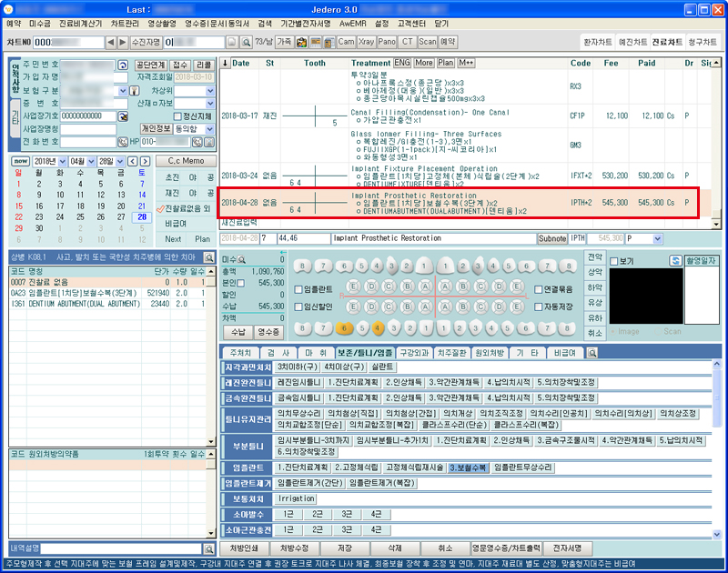Click refresh icon above image preview
This screenshot has width=728, height=573.
coord(676,261)
